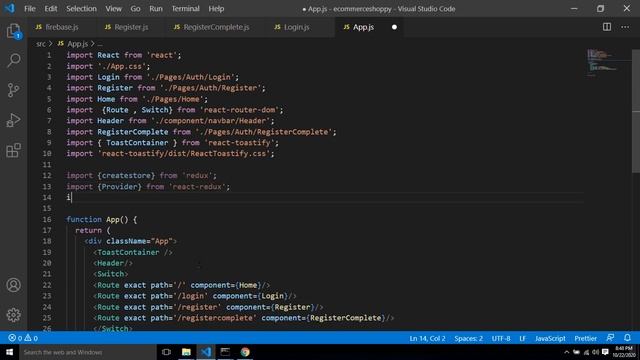Open the Search view icon

point(13,60)
